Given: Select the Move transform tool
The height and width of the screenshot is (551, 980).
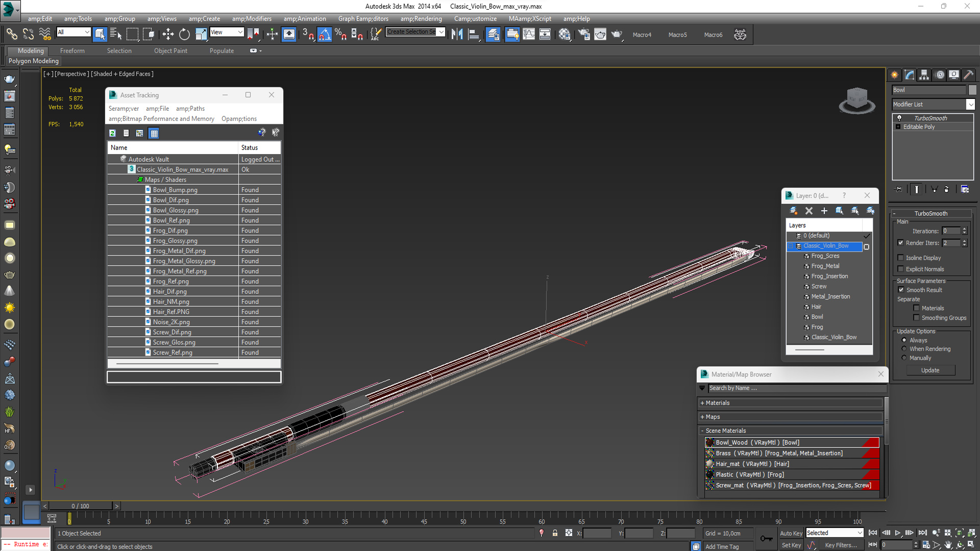Looking at the screenshot, I should click(168, 34).
